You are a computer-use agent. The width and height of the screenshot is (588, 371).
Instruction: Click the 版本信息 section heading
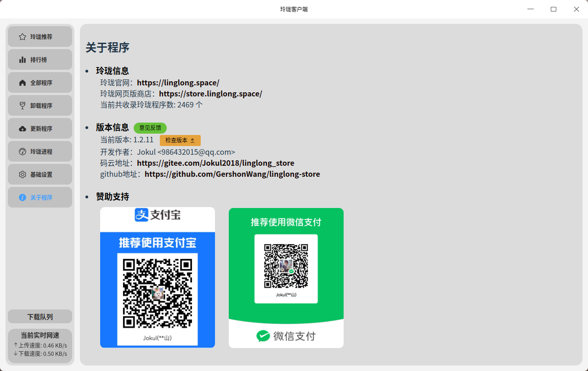[113, 128]
